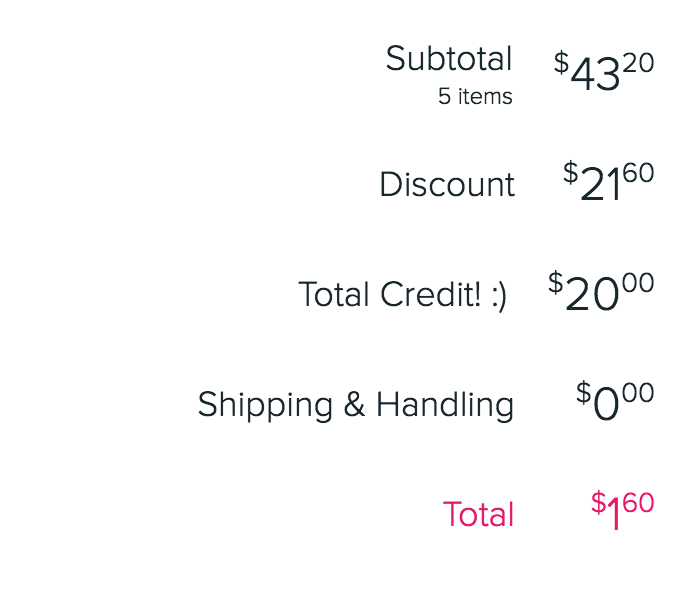Click the Total Credit! :) label

403,294
